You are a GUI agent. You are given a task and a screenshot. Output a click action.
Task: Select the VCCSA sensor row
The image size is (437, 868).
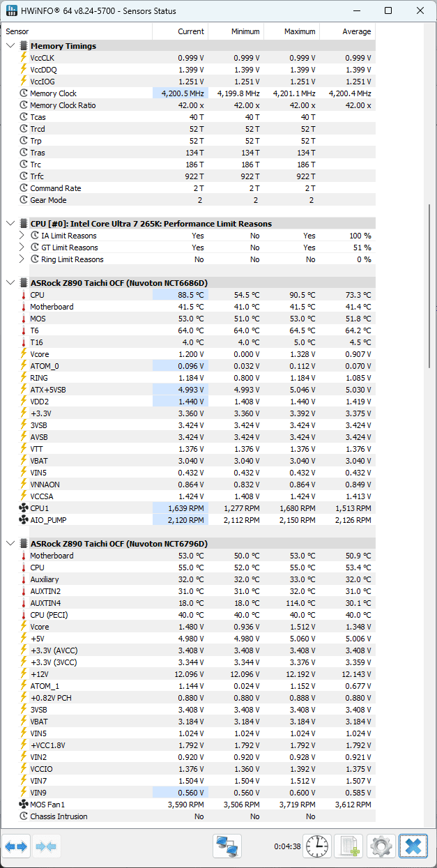pyautogui.click(x=188, y=496)
